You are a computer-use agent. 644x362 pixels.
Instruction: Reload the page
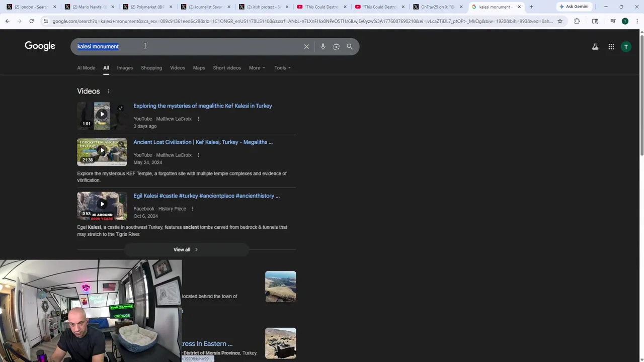tap(31, 21)
